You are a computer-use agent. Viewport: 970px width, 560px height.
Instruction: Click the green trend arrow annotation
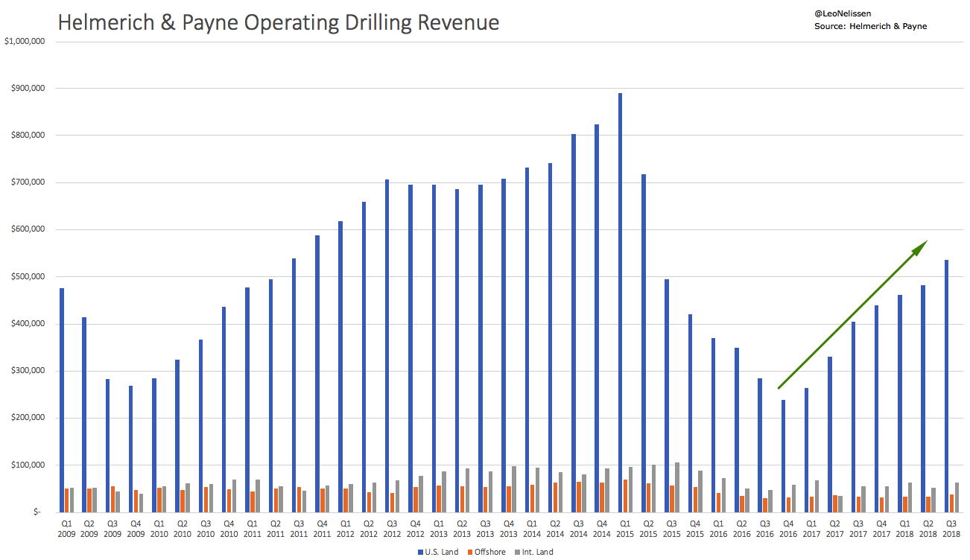click(x=853, y=313)
